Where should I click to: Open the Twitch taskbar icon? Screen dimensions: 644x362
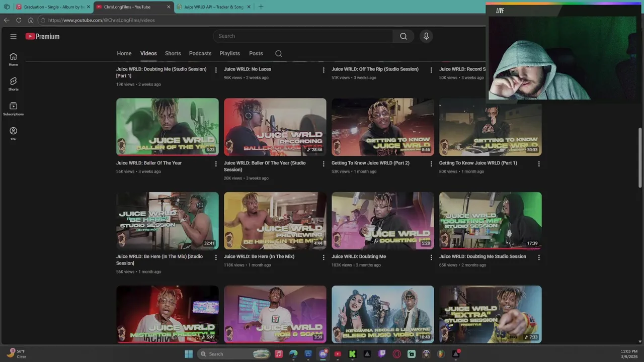[382, 354]
